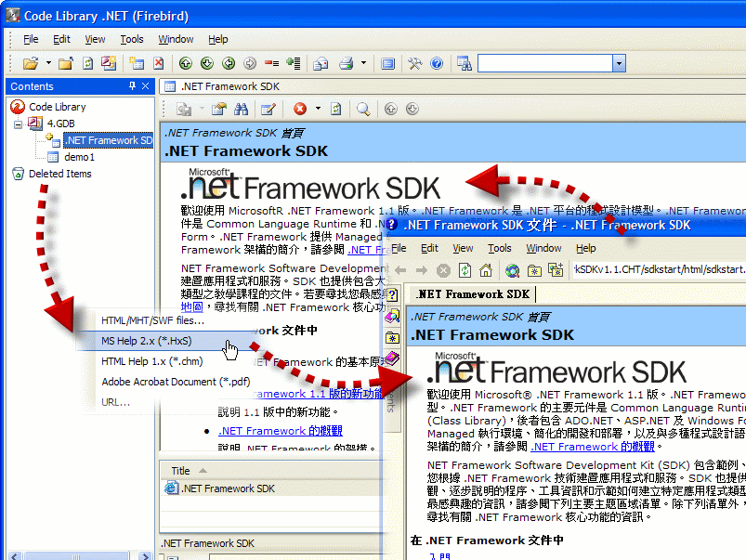This screenshot has height=560, width=746.
Task: Click the green up-arrow circle in the main toolbar
Action: (x=186, y=63)
